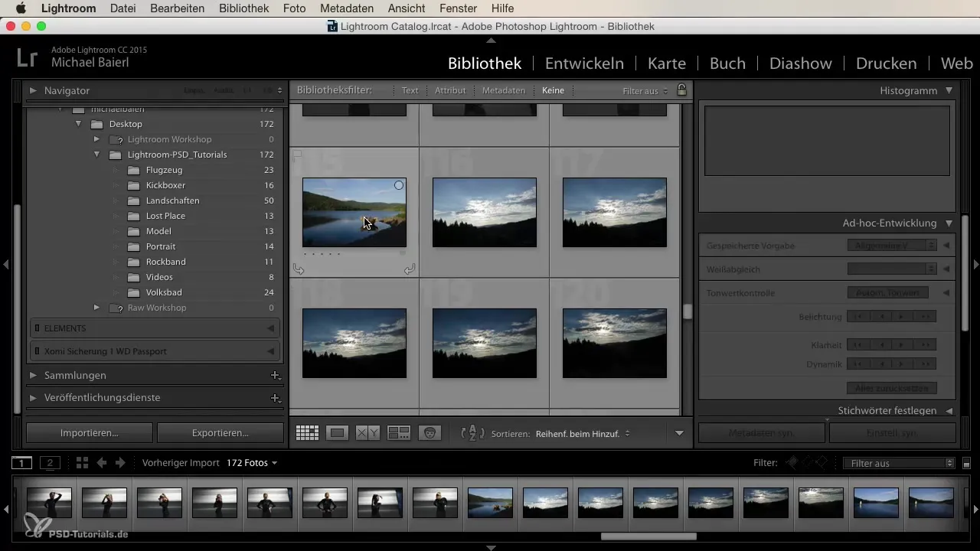The height and width of the screenshot is (551, 980).
Task: Click the filmstrip grid icon
Action: coord(83,463)
